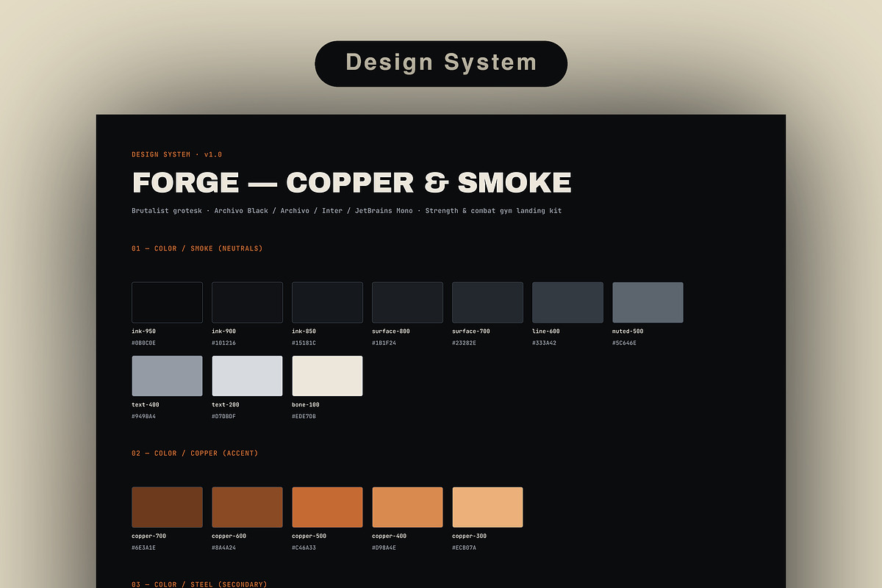
Task: Click the copper-400 swatch
Action: [x=407, y=507]
